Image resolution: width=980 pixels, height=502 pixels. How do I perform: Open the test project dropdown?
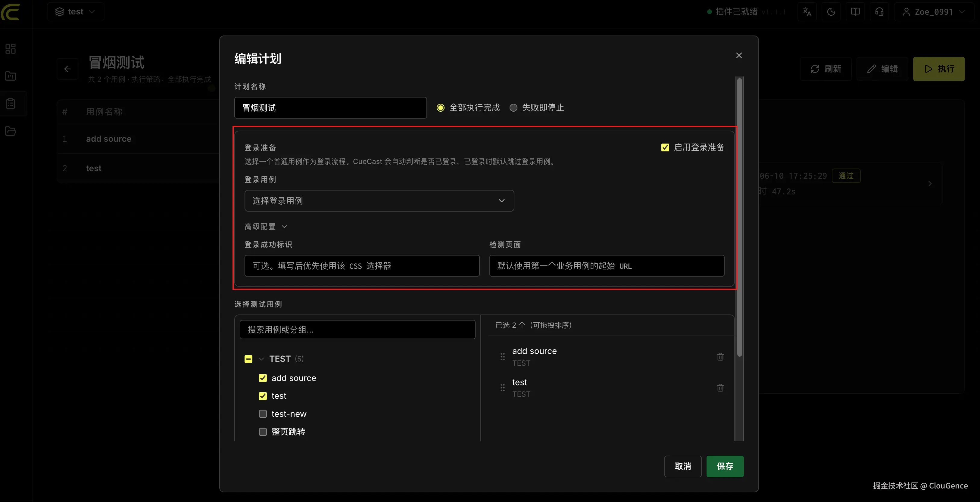point(75,12)
